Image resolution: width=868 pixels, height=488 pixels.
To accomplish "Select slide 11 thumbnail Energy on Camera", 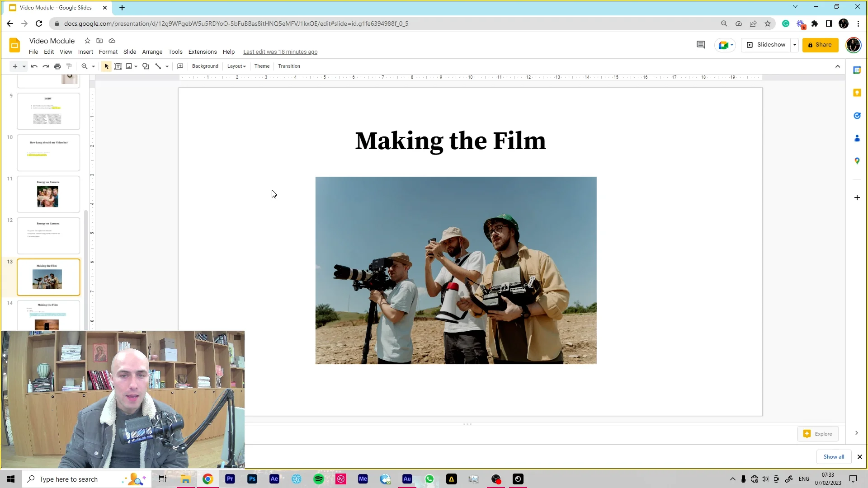I will coord(48,194).
